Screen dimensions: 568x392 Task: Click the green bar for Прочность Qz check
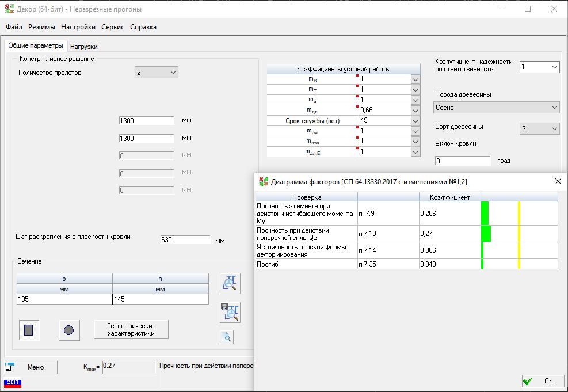tap(486, 234)
